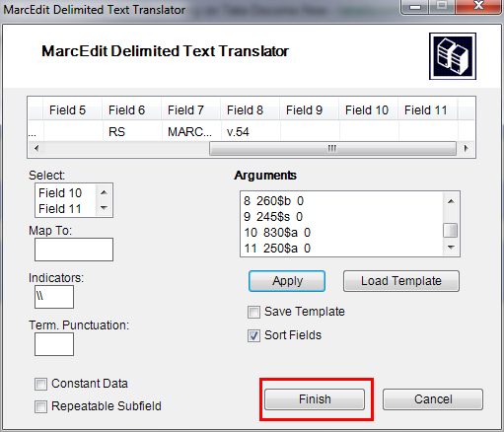Uncheck the Sort Fields checkbox
The width and height of the screenshot is (504, 432).
click(253, 335)
